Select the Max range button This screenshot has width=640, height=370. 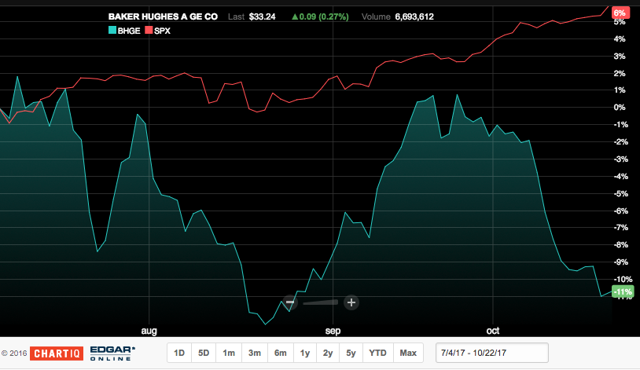(408, 353)
